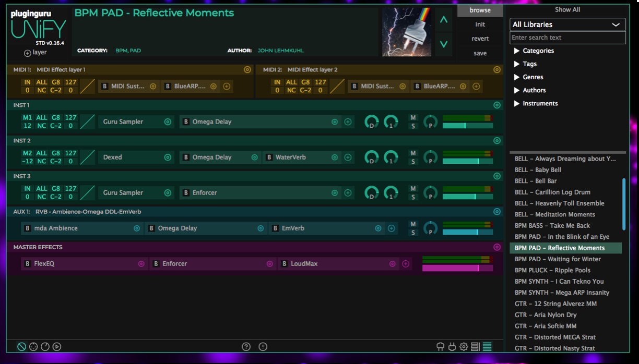Click the revert button
The height and width of the screenshot is (364, 639).
point(480,39)
